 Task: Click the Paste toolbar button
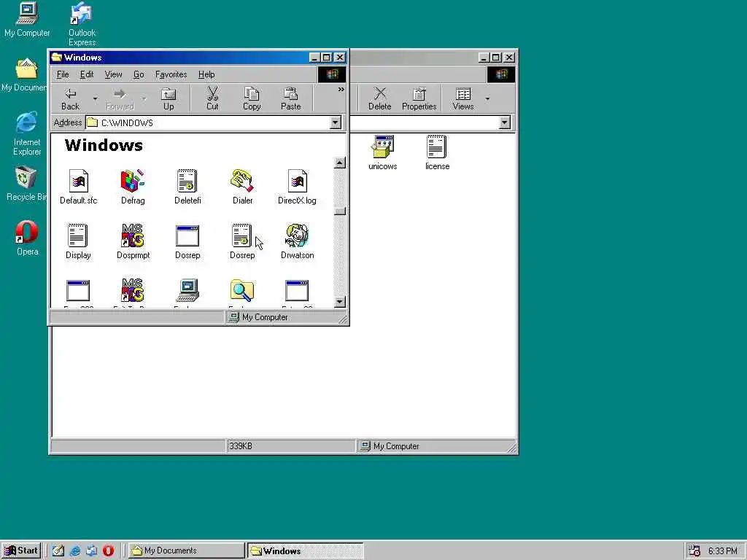(290, 98)
